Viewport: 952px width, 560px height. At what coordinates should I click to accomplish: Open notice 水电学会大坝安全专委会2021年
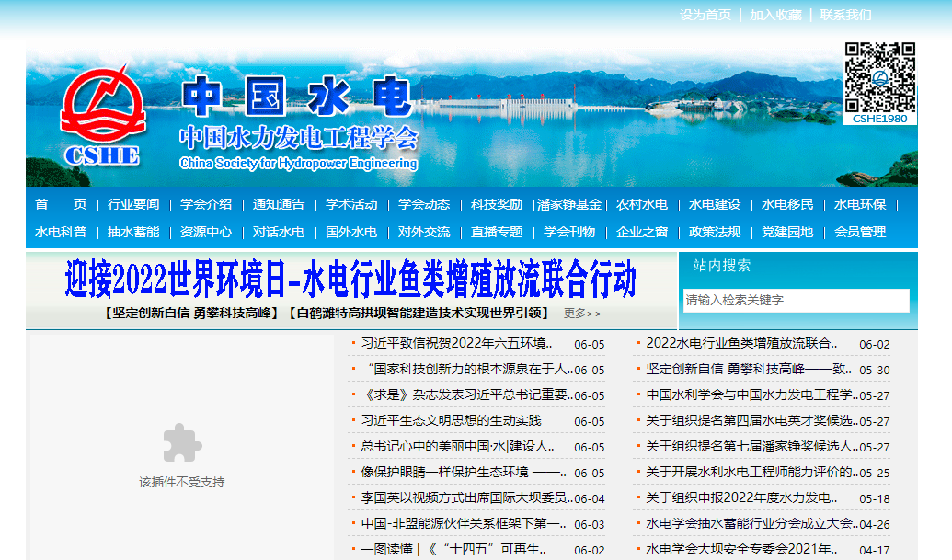pyautogui.click(x=742, y=550)
